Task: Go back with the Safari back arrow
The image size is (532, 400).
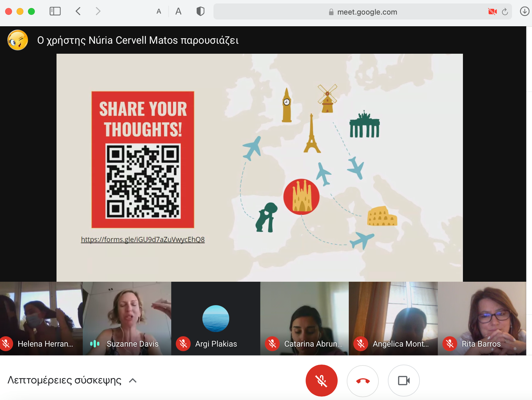Action: (78, 11)
